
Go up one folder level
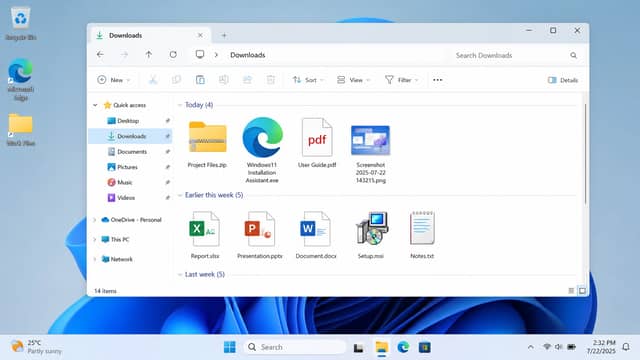[x=149, y=54]
